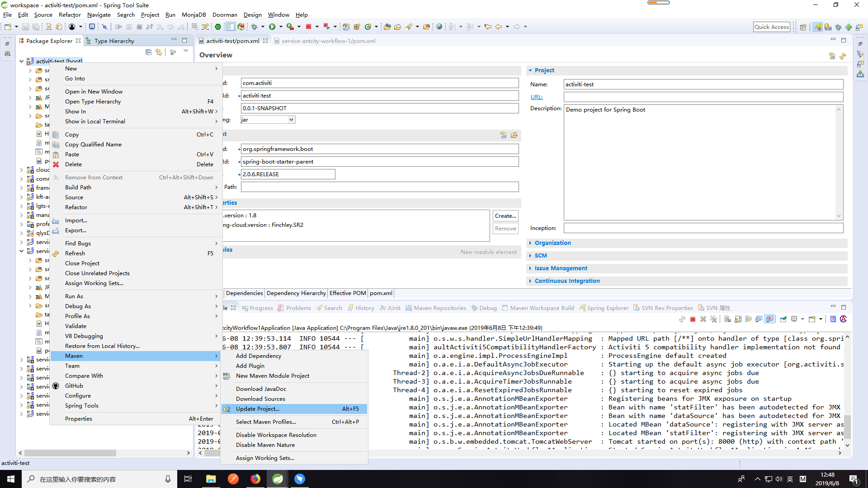This screenshot has height=488, width=868.
Task: Expand the Continuous Integration section
Action: (x=567, y=281)
